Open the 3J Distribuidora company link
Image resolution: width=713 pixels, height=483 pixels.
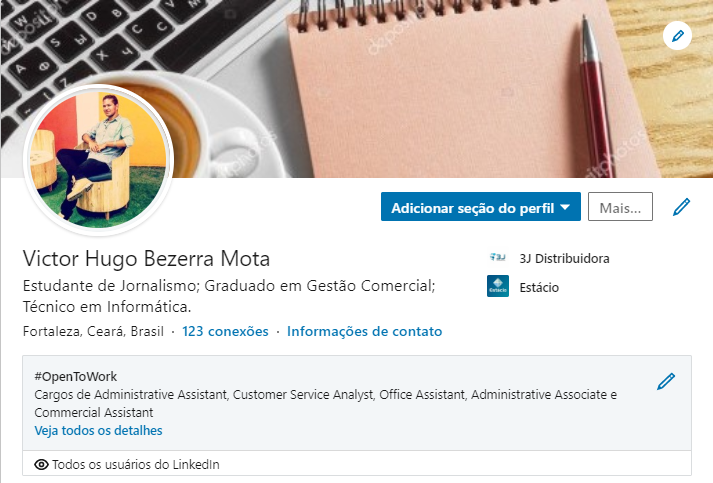tap(564, 258)
